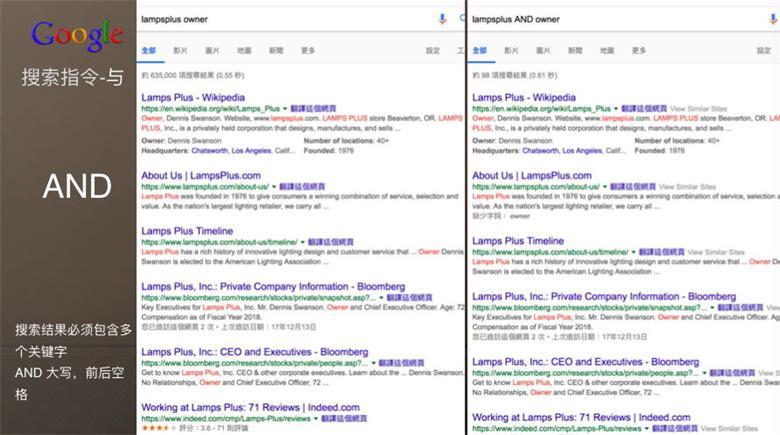780x435 pixels.
Task: Expand the arrow after the Bloomberg snapshot URL in the 'lampsplus owner' results
Action: pos(382,298)
